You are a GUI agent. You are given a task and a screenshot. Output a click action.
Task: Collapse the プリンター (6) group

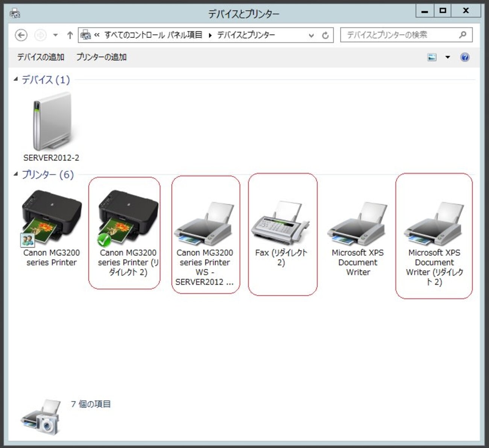point(15,174)
